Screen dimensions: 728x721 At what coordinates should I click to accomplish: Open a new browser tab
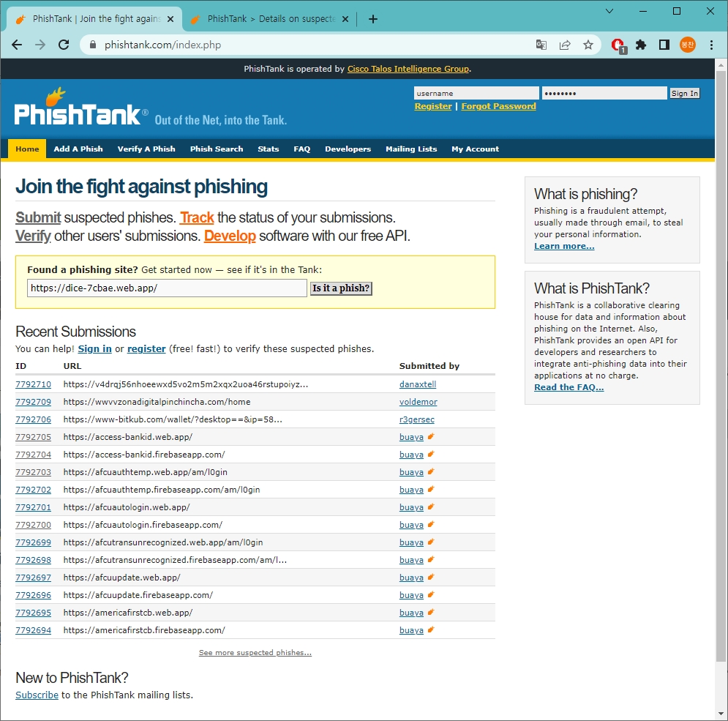pyautogui.click(x=373, y=19)
